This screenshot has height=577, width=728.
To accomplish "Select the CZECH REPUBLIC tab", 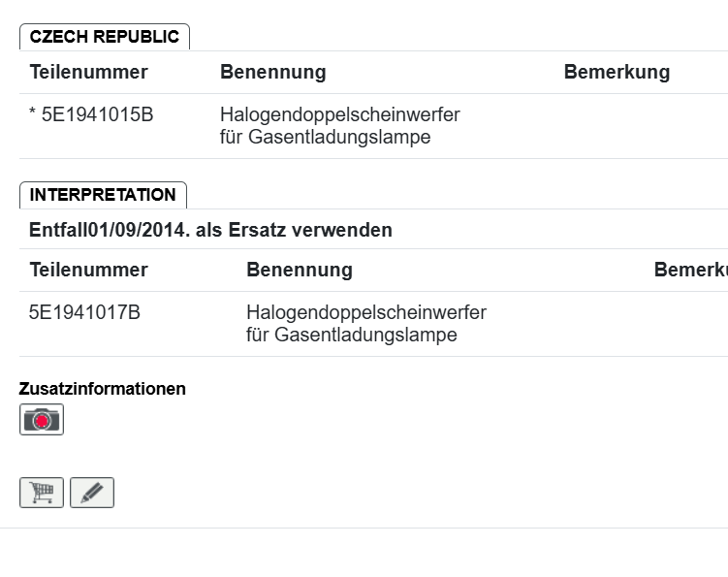I will 105,37.
